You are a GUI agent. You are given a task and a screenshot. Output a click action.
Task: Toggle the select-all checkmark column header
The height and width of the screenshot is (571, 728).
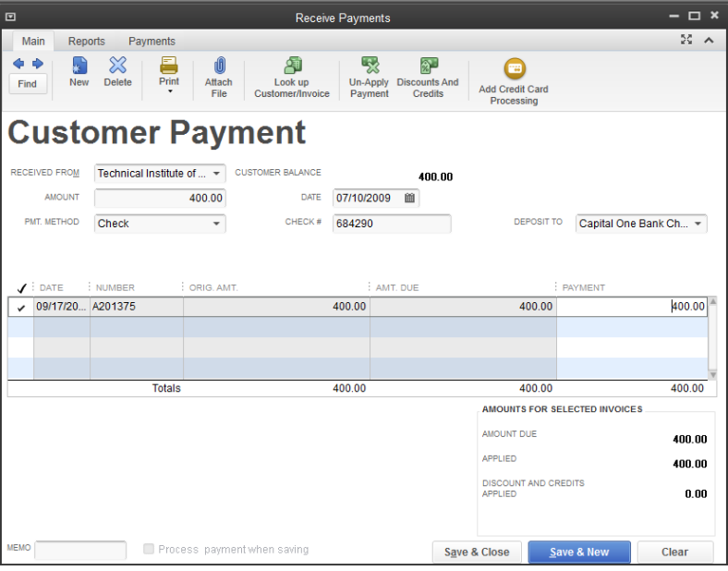pos(21,288)
